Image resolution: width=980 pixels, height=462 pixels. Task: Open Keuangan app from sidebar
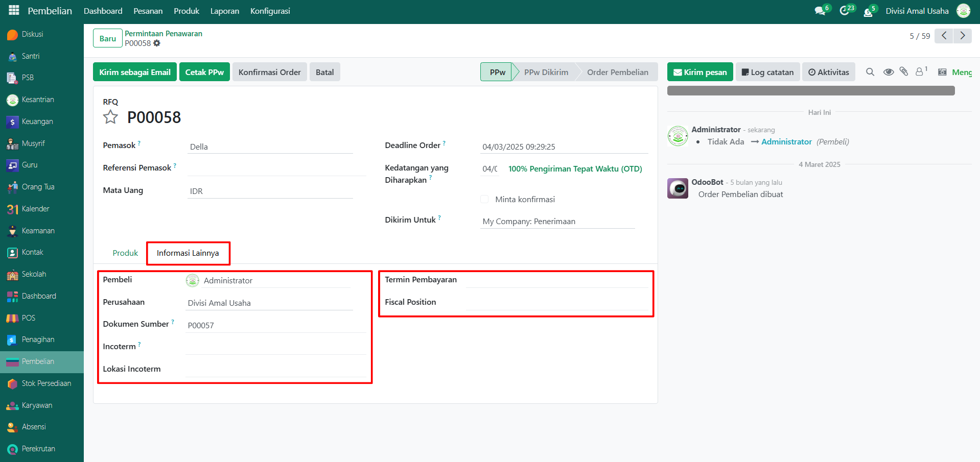pyautogui.click(x=37, y=121)
